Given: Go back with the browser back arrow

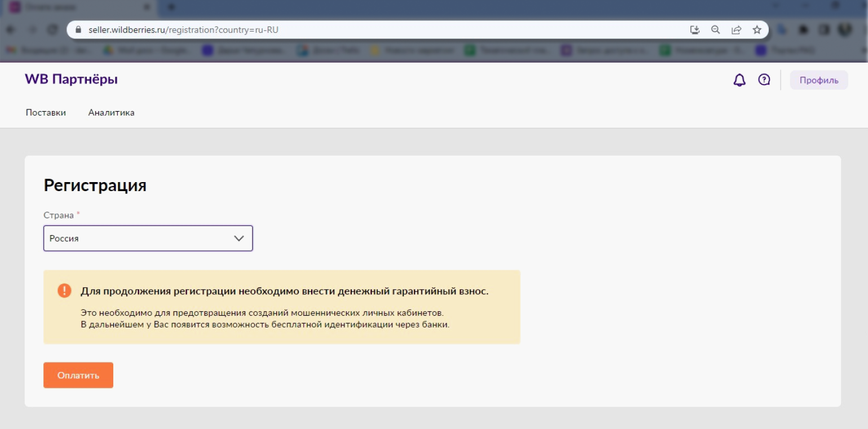Looking at the screenshot, I should point(11,30).
